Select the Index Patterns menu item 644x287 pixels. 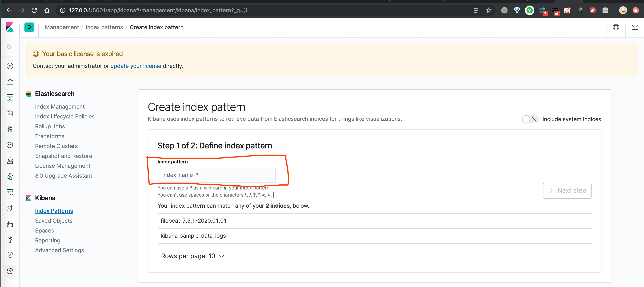tap(54, 211)
